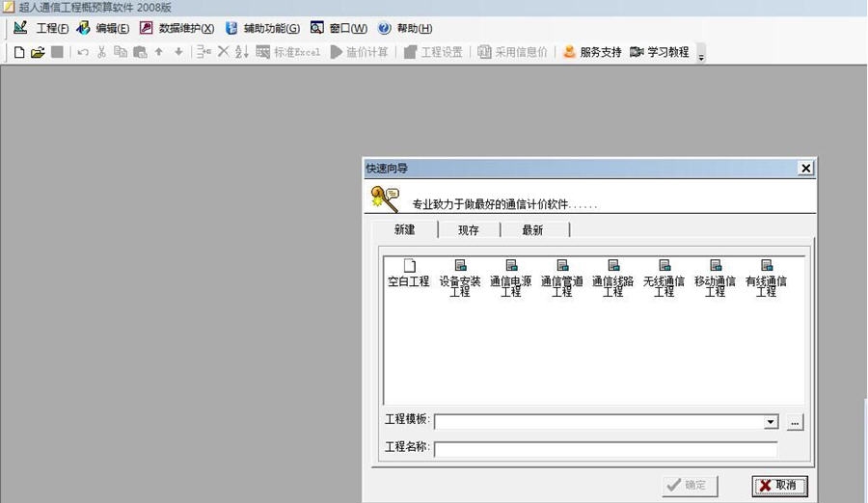Switch to the 最新 tab

(x=532, y=230)
